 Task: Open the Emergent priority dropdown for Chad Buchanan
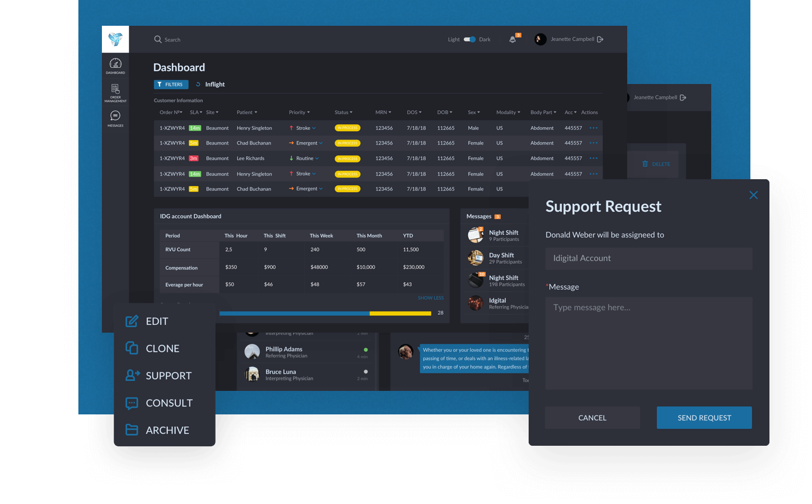click(320, 143)
